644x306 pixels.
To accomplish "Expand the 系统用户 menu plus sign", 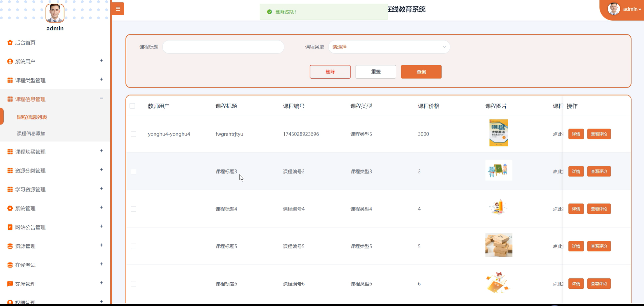I will 102,60.
